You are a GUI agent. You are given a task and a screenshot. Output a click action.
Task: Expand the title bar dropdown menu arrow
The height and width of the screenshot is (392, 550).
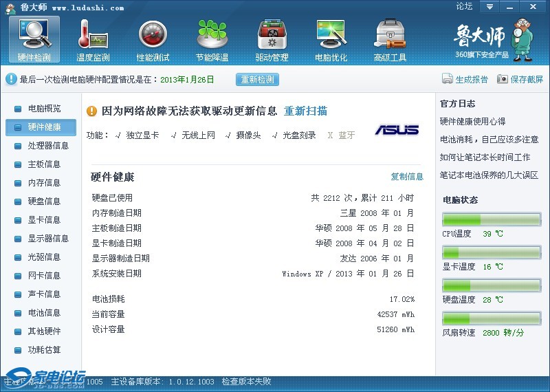point(489,7)
